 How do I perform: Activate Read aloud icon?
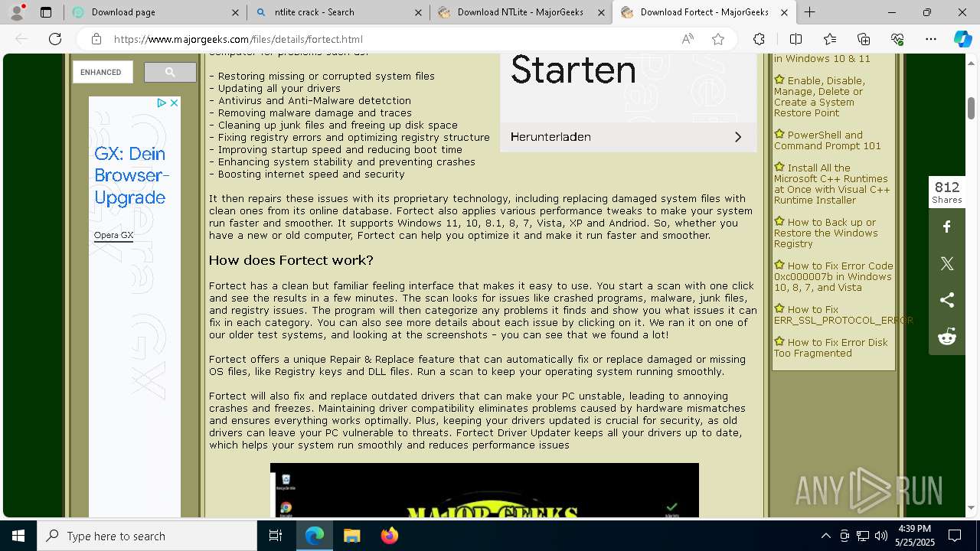click(x=688, y=39)
